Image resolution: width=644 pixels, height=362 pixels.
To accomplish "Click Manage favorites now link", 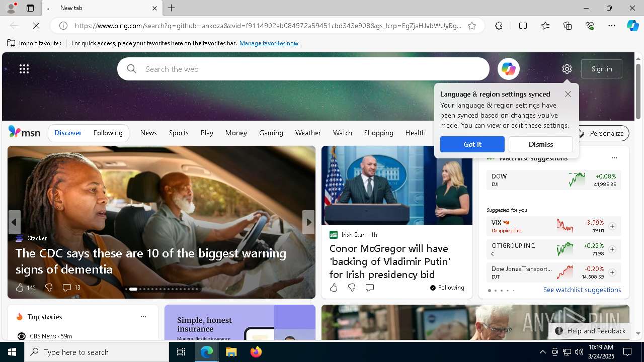I will 269,43.
